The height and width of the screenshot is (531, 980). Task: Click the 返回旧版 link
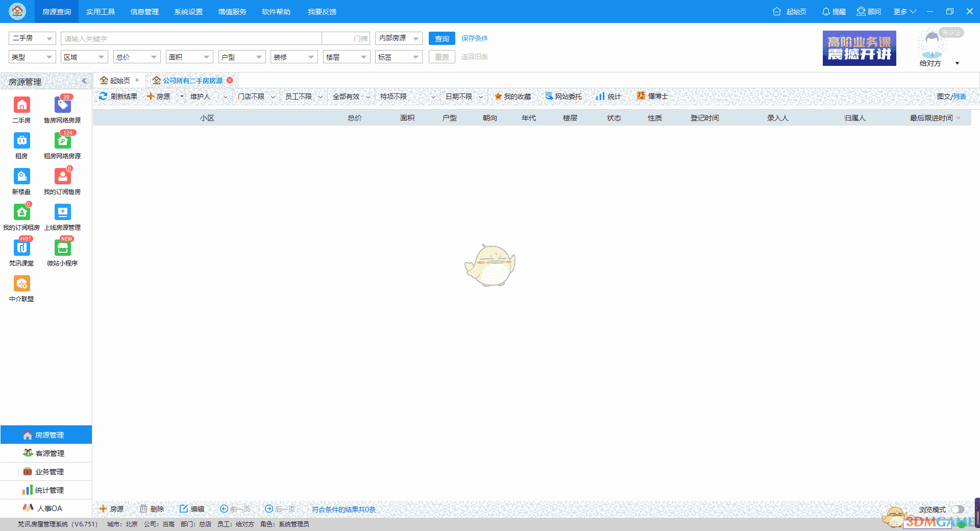point(475,57)
